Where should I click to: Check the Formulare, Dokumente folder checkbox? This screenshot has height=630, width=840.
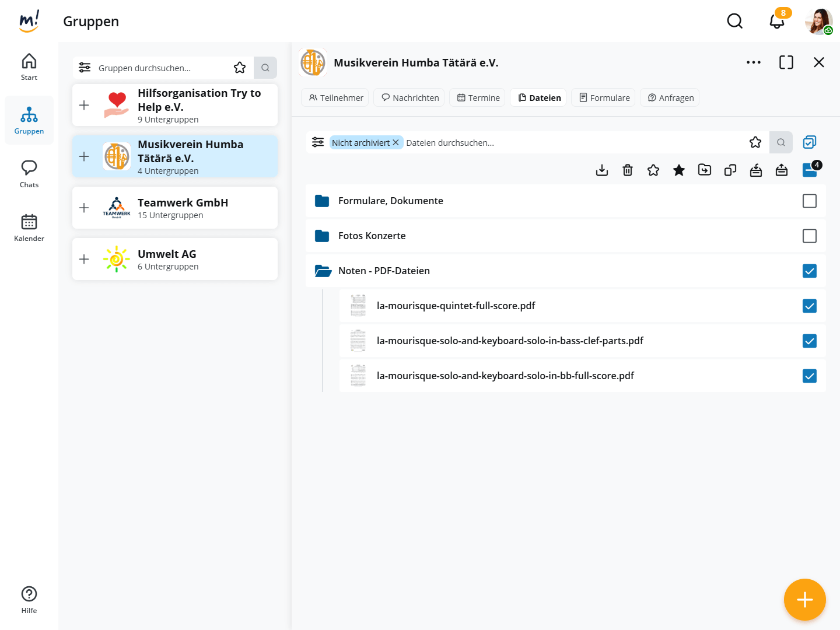[810, 201]
